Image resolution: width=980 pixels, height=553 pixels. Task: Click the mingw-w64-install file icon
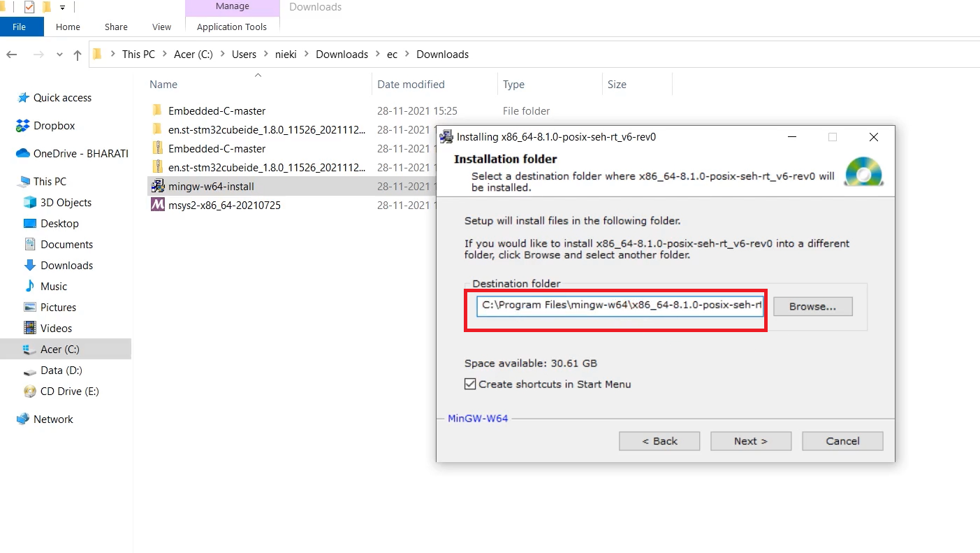(x=157, y=187)
